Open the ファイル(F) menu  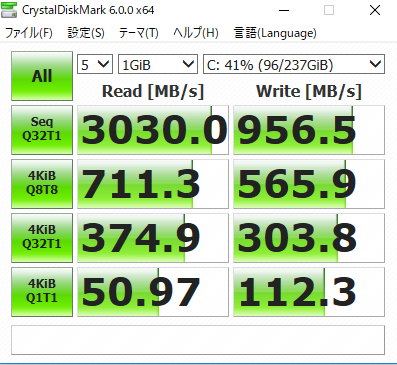29,33
